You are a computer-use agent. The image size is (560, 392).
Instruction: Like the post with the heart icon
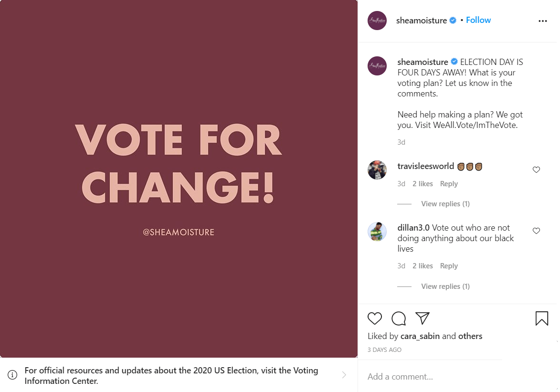[x=375, y=318]
